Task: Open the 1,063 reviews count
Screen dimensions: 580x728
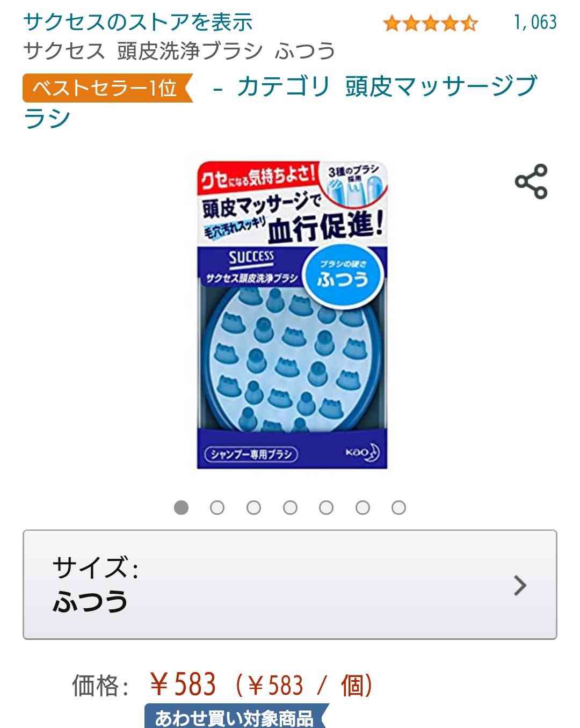Action: pyautogui.click(x=535, y=23)
